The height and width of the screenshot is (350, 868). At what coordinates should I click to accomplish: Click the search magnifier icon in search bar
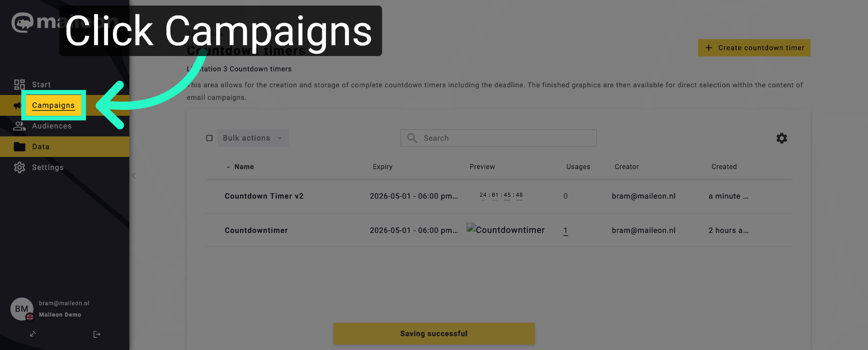[x=412, y=138]
